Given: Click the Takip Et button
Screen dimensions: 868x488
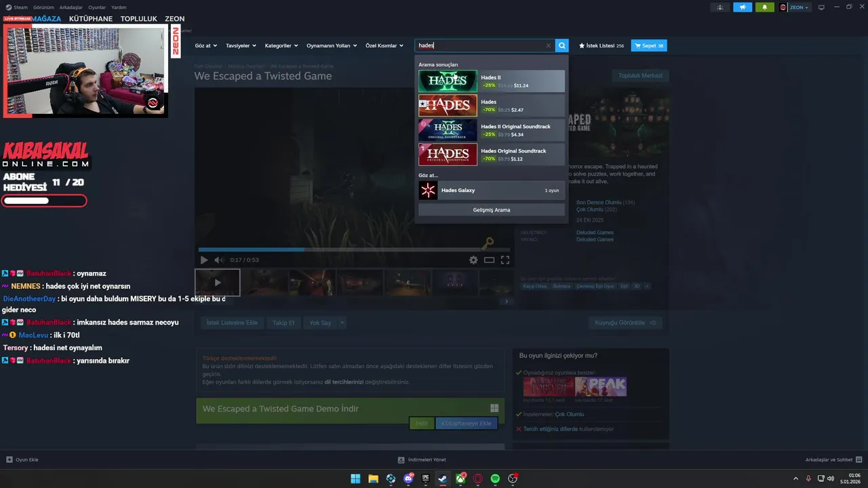Looking at the screenshot, I should click(283, 323).
